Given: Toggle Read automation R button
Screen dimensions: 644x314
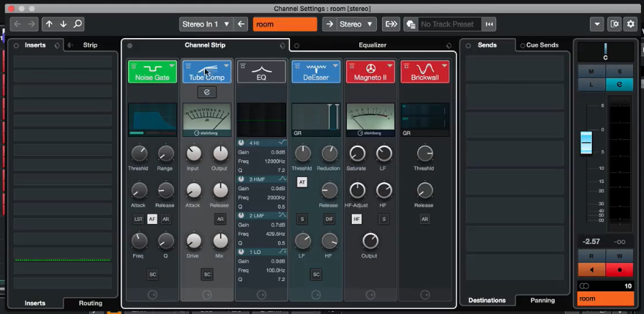Looking at the screenshot, I should [591, 256].
